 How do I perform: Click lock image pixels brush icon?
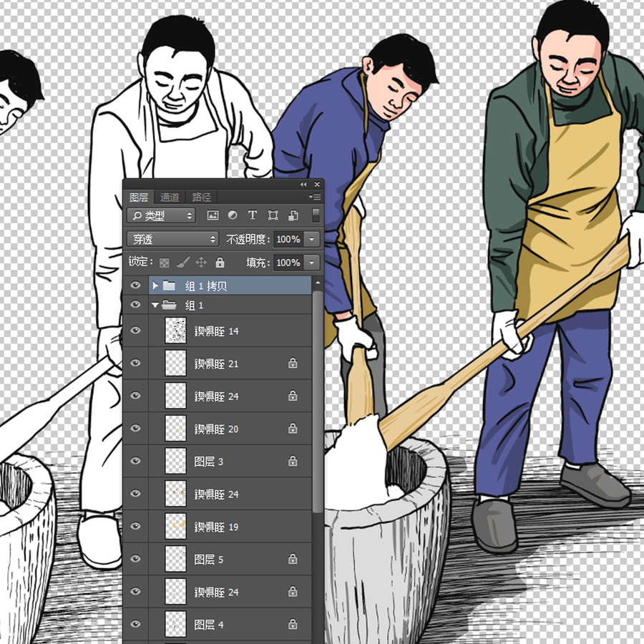(182, 263)
